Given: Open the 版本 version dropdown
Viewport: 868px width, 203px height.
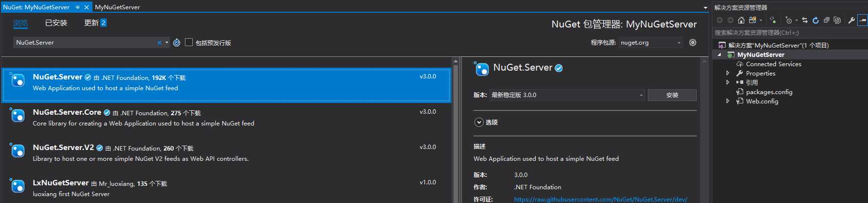Looking at the screenshot, I should pyautogui.click(x=568, y=95).
